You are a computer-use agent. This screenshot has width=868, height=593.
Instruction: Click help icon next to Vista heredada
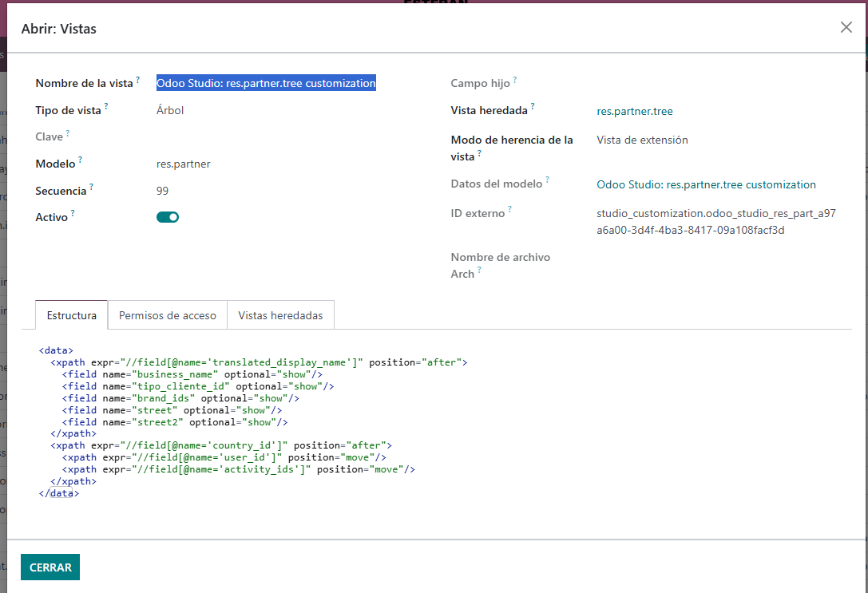point(533,107)
